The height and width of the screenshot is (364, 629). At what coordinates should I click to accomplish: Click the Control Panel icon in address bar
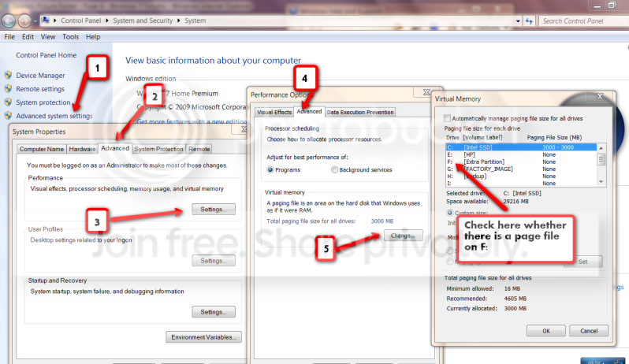46,20
